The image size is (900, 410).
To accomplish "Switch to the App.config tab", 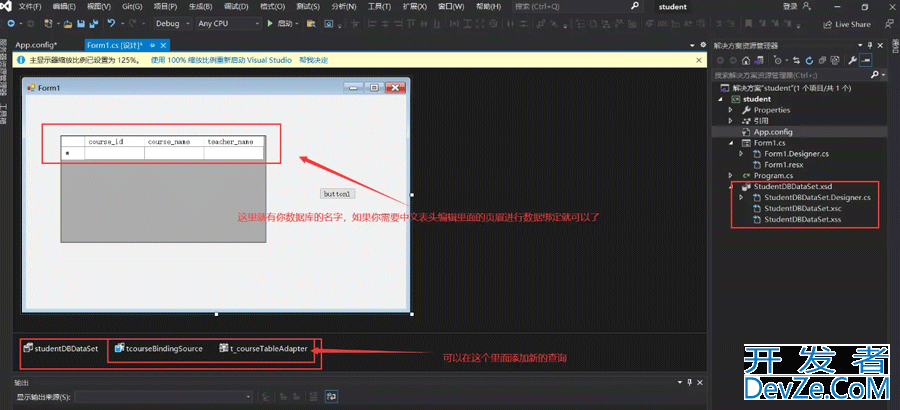I will tap(36, 45).
